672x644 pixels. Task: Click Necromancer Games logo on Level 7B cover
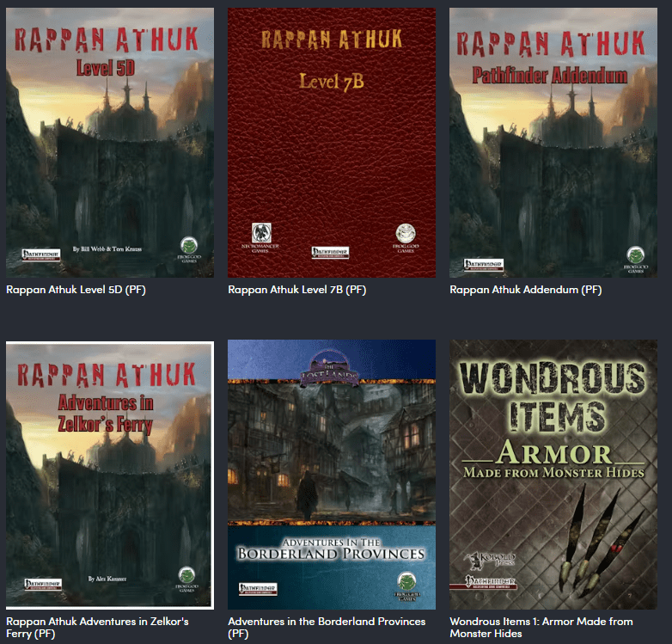[260, 235]
